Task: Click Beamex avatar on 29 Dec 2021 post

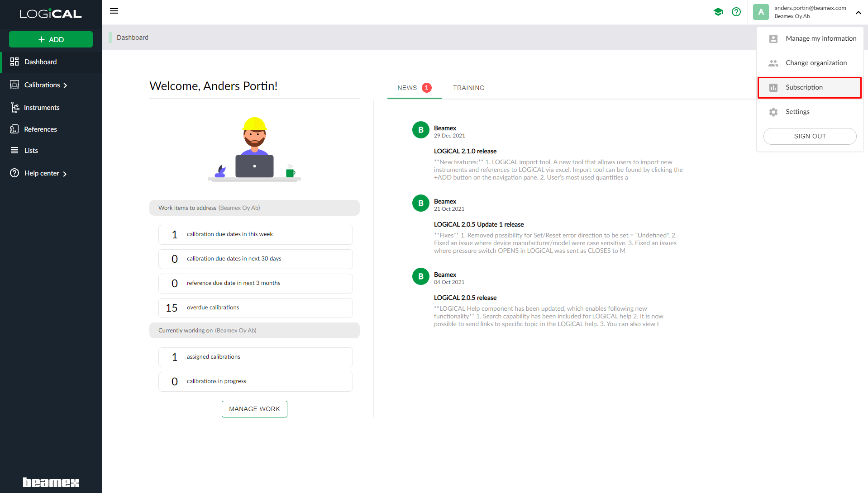Action: tap(420, 130)
